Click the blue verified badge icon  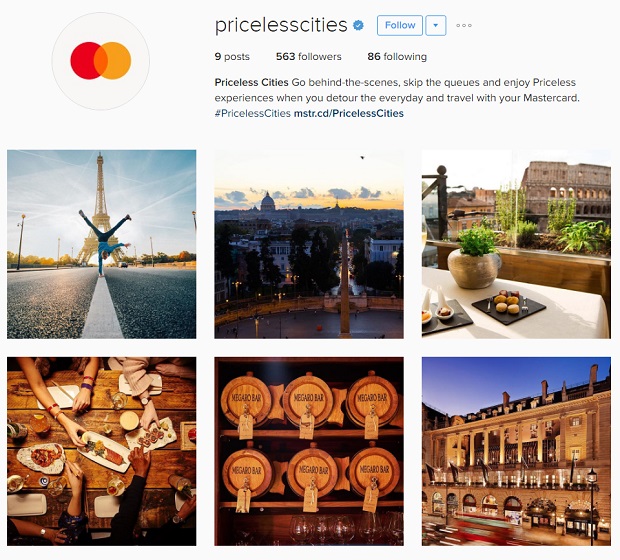point(358,25)
